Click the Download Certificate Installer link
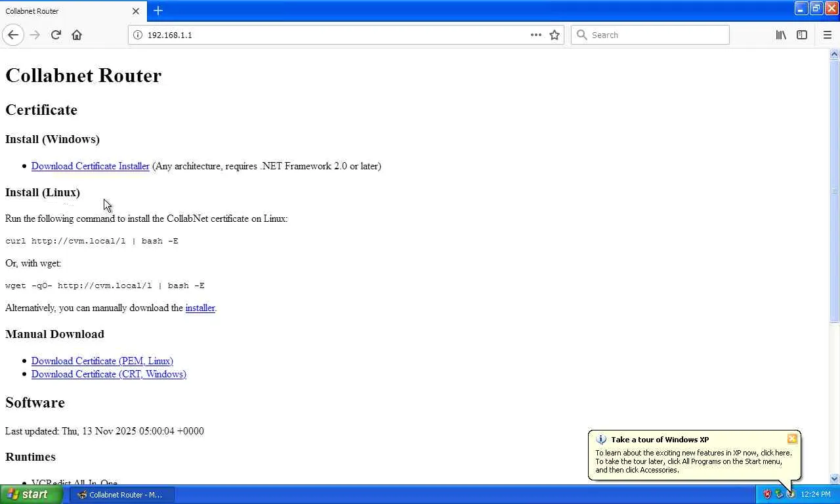The height and width of the screenshot is (504, 840). (91, 166)
